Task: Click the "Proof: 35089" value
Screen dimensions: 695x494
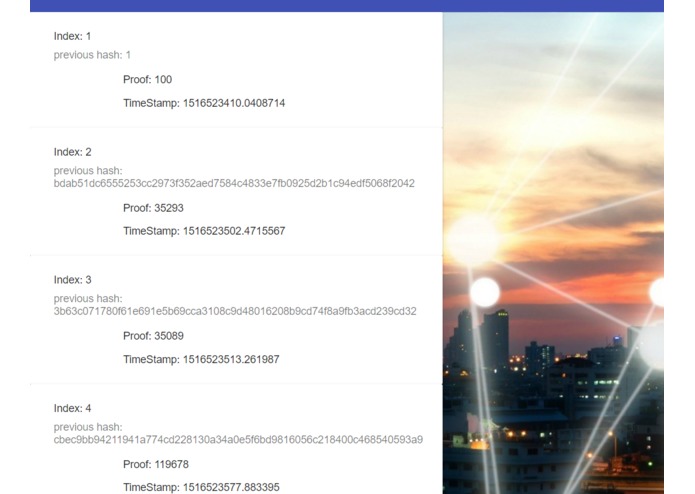Action: click(x=153, y=336)
